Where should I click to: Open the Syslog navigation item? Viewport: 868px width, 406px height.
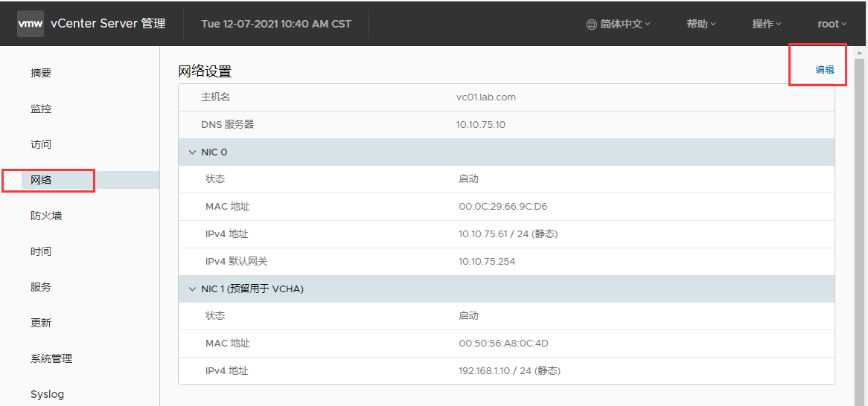(x=47, y=394)
